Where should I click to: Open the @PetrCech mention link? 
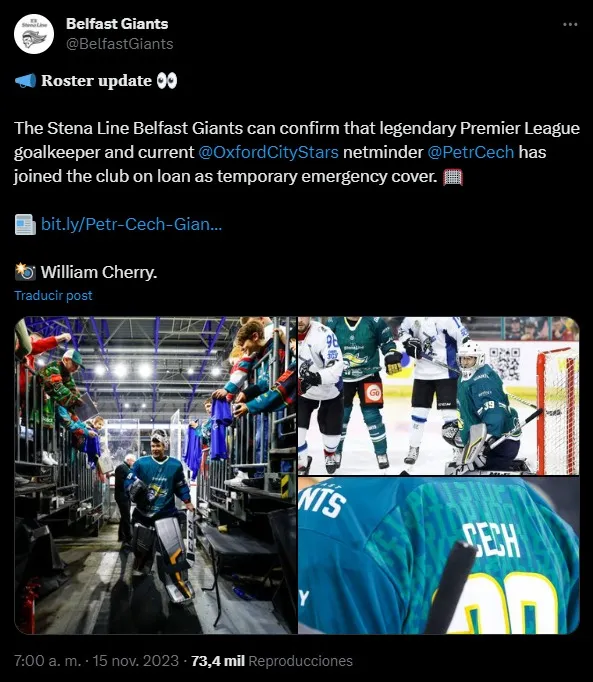coord(471,152)
